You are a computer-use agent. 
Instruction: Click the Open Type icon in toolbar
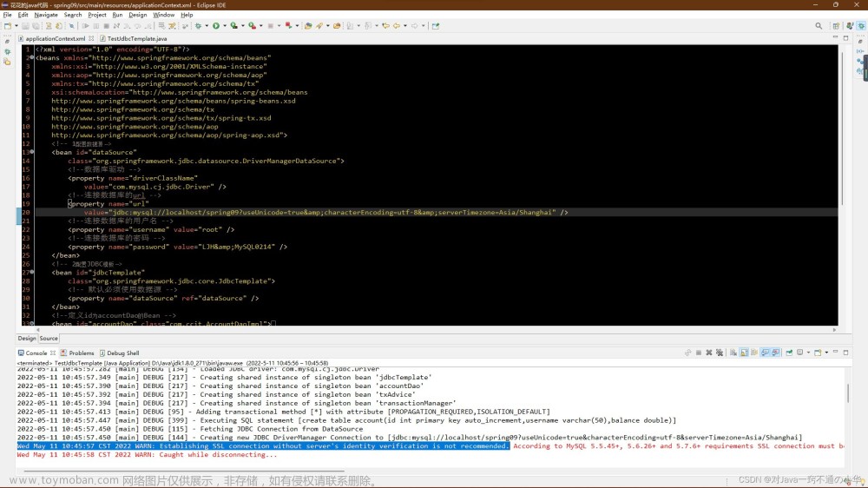[x=308, y=25]
